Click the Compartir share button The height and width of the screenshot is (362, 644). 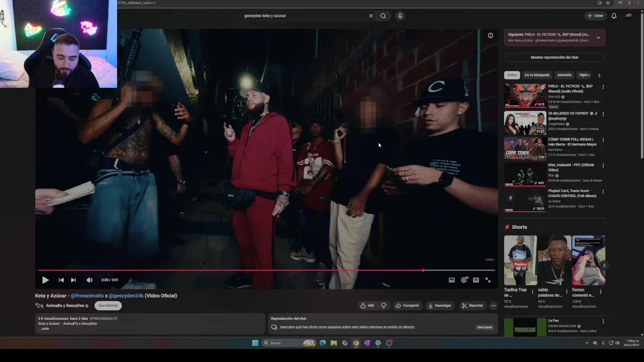pyautogui.click(x=407, y=305)
